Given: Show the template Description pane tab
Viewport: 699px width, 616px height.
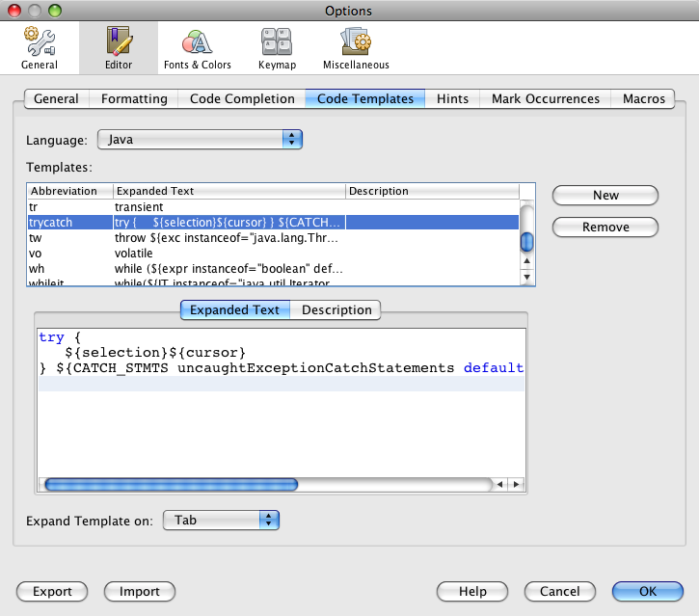Looking at the screenshot, I should 336,309.
